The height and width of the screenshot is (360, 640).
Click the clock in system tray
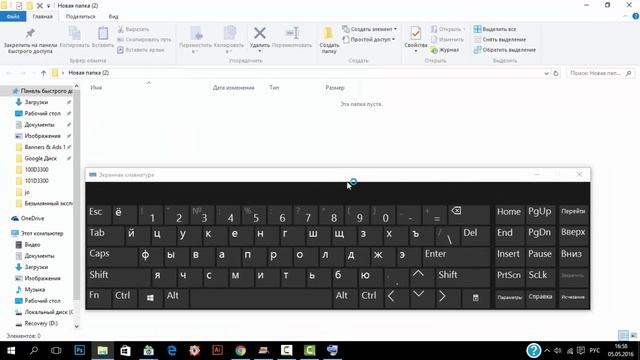point(621,350)
